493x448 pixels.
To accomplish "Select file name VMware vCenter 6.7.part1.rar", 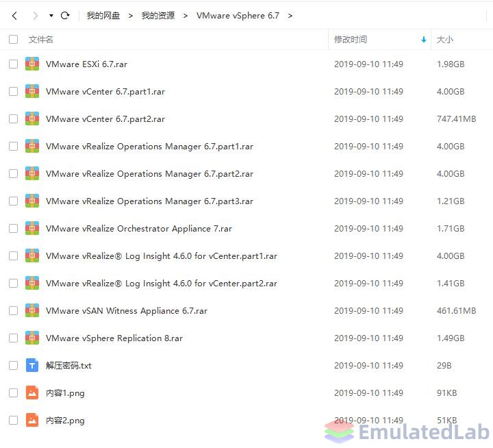I will pos(105,92).
